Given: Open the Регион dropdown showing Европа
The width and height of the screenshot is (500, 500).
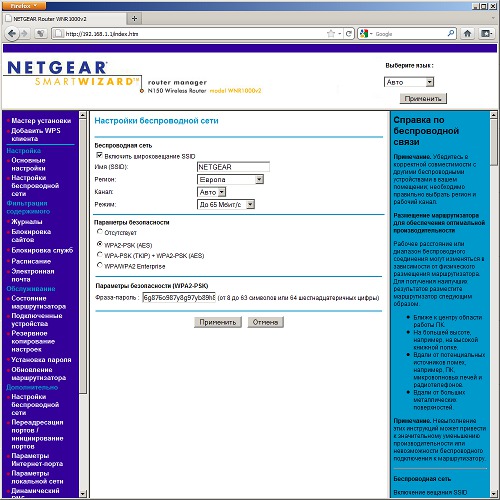Looking at the screenshot, I should coord(230,180).
